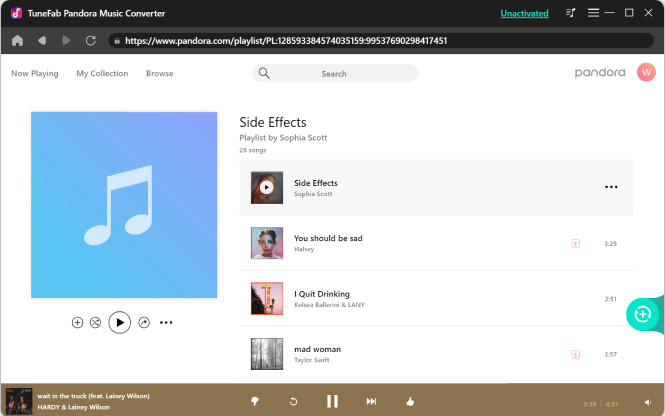Click mad woman album art
The image size is (665, 416).
(267, 354)
